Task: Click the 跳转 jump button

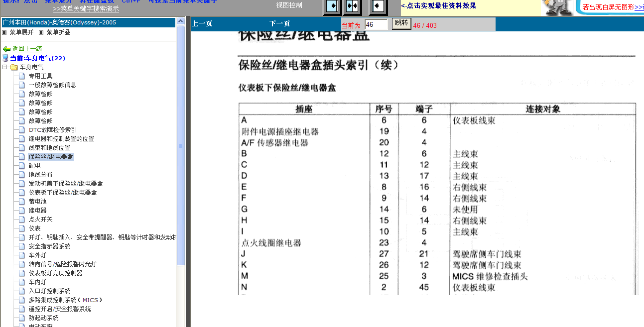Action: click(x=401, y=23)
